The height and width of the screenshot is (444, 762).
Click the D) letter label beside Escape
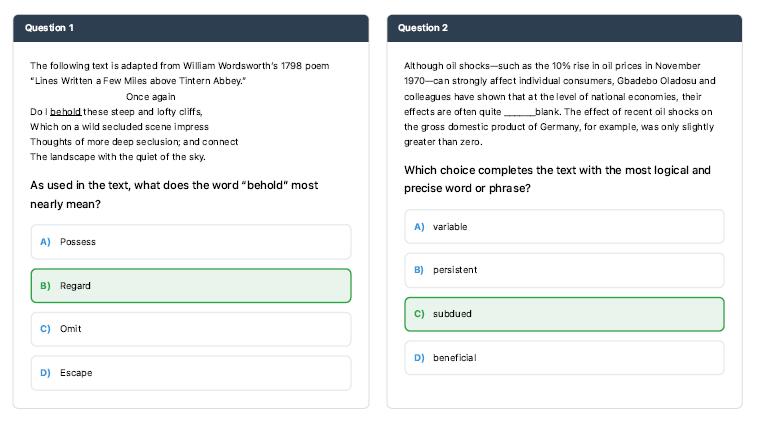pyautogui.click(x=45, y=373)
